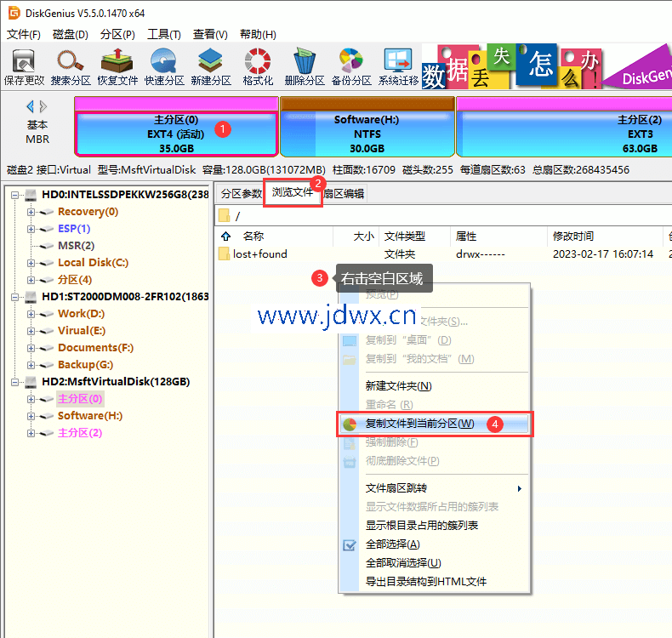Image resolution: width=672 pixels, height=638 pixels.
Task: Click the Delete Partition (删除分区) trash icon
Action: pos(305,67)
